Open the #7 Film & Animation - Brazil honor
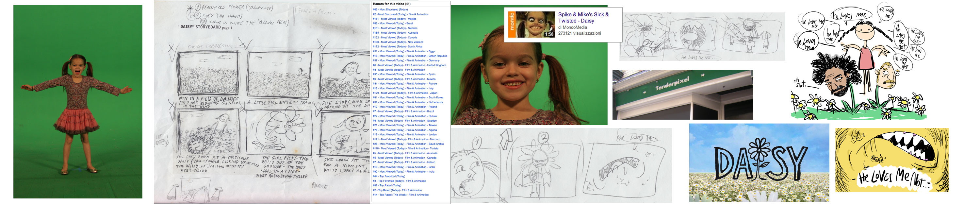 (403, 111)
